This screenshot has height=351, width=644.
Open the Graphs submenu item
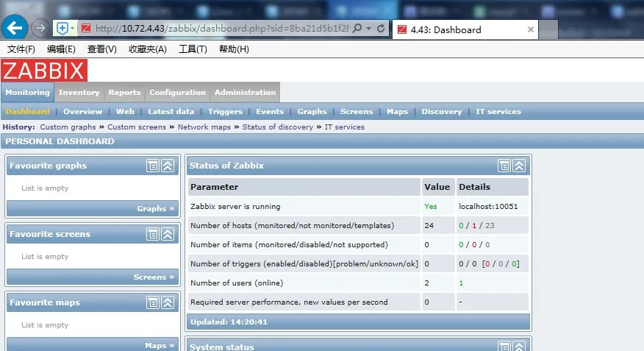312,111
